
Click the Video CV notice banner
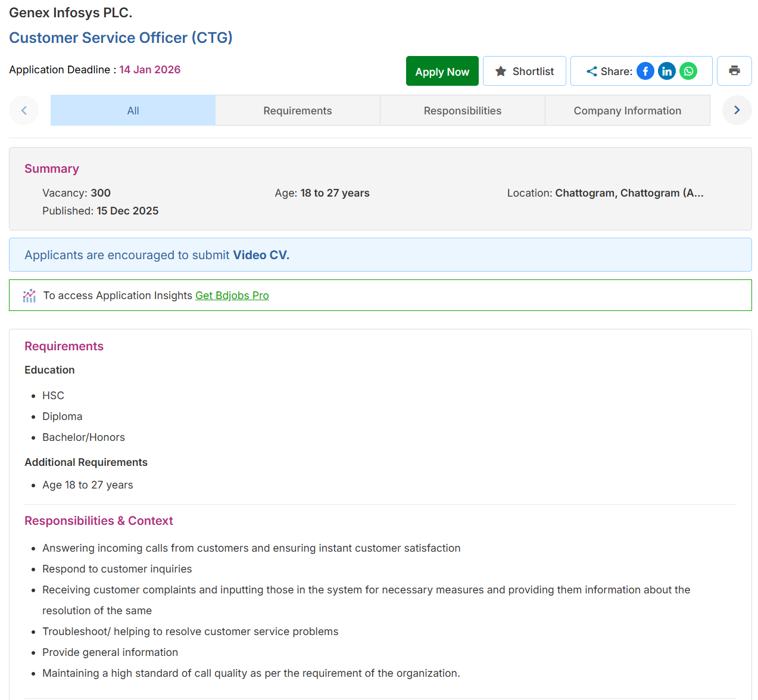click(x=380, y=254)
